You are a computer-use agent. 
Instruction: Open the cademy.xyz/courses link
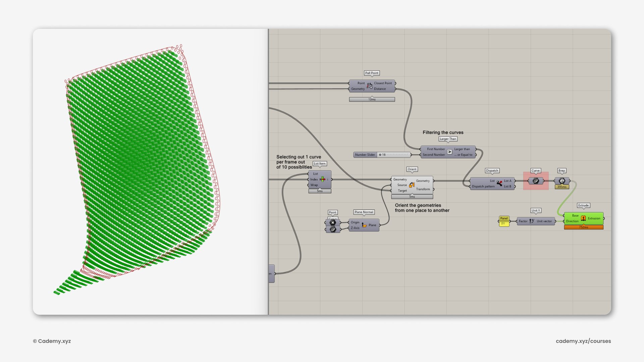click(x=583, y=341)
